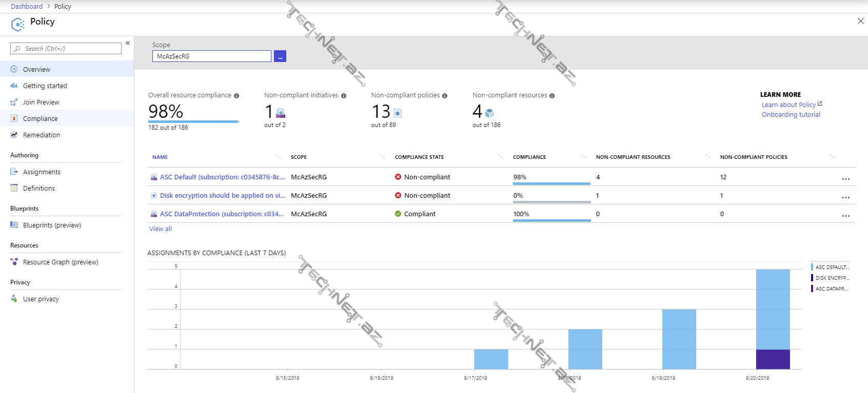Collapse the left navigation menu

(x=128, y=43)
